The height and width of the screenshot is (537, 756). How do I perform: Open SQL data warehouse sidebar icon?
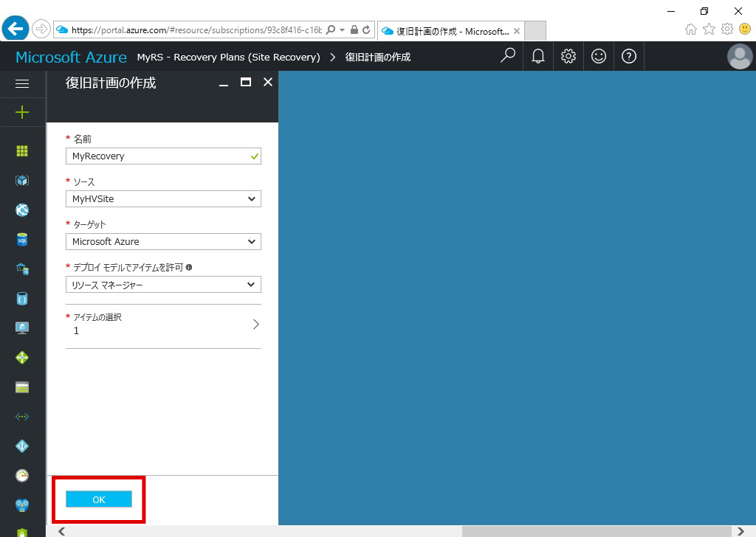(22, 268)
